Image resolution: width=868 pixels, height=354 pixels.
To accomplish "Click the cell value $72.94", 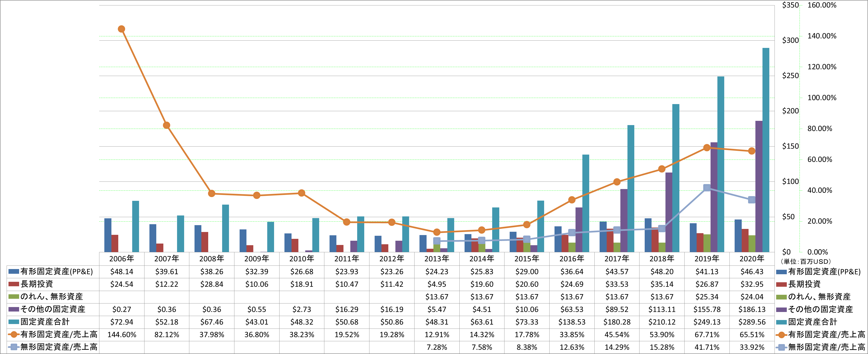I will click(x=122, y=322).
